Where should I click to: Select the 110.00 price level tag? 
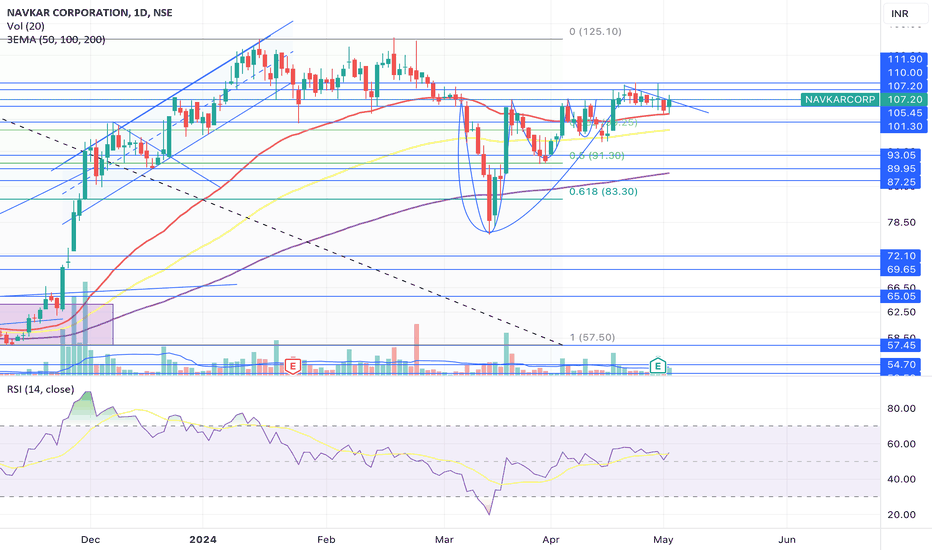pyautogui.click(x=904, y=73)
